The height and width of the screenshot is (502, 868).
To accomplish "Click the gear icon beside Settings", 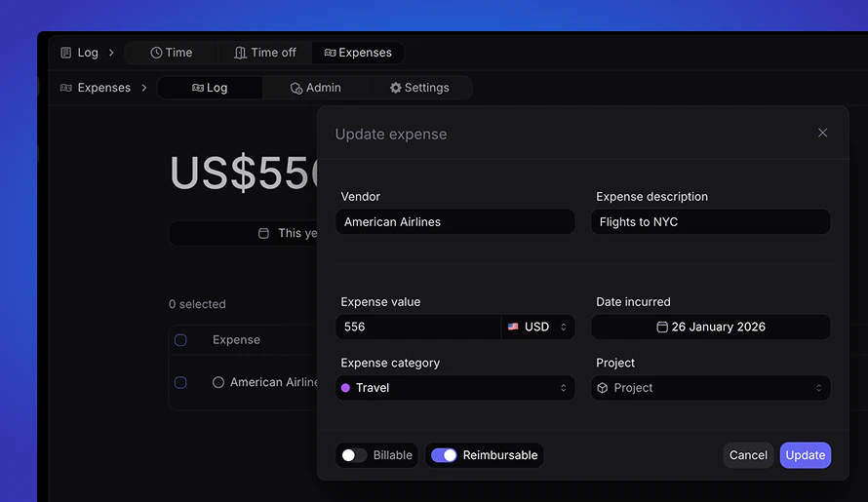I will pyautogui.click(x=395, y=88).
